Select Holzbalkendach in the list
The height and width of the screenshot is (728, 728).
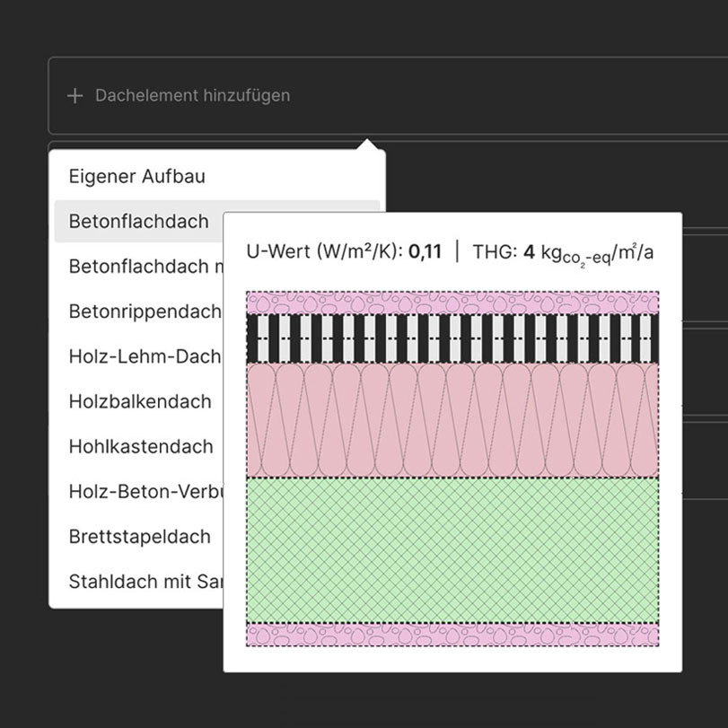[x=140, y=401]
